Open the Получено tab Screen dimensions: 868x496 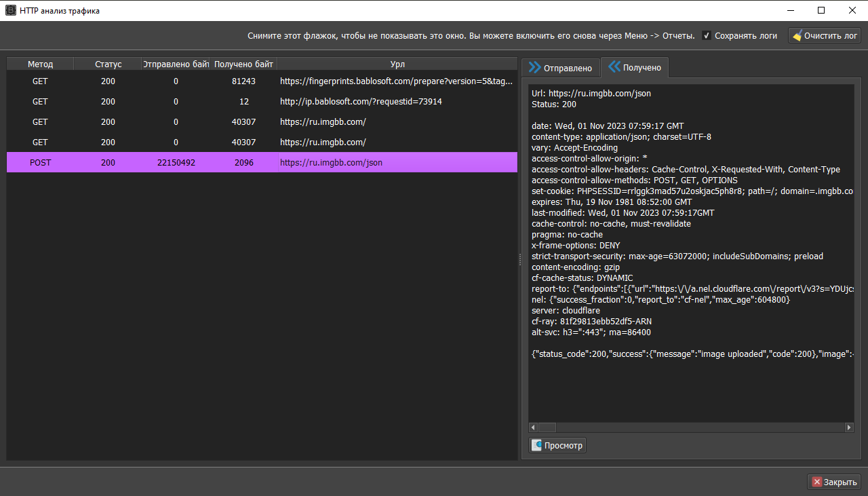pyautogui.click(x=635, y=68)
